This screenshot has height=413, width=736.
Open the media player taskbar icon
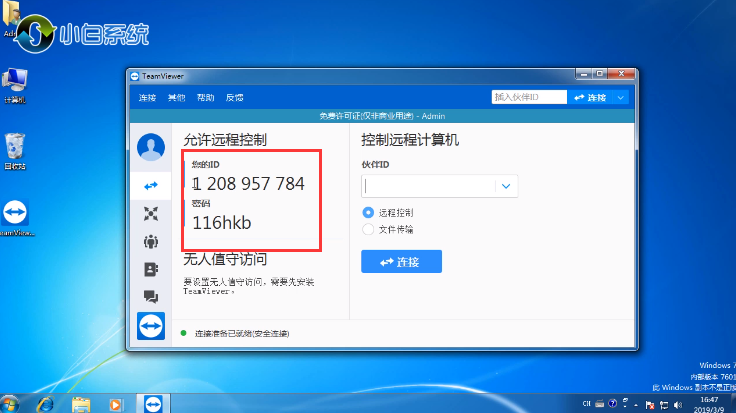click(x=115, y=404)
